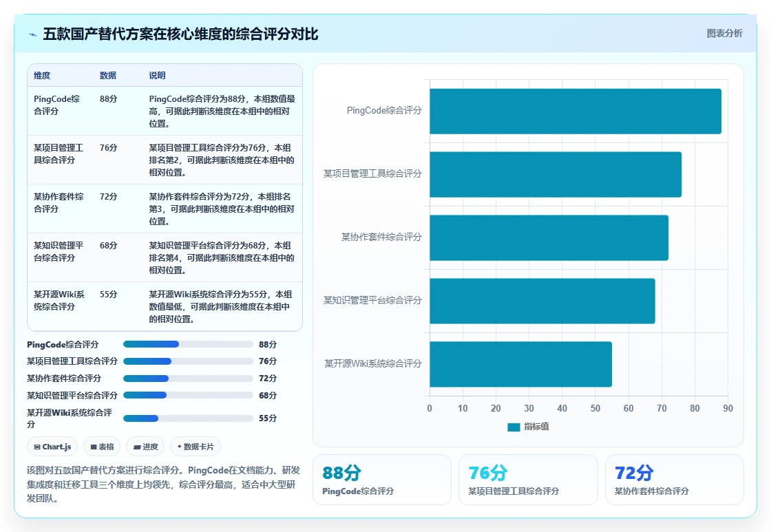Click the 某项目管理工具综合评分 progress bar
The height and width of the screenshot is (532, 771).
coord(188,361)
